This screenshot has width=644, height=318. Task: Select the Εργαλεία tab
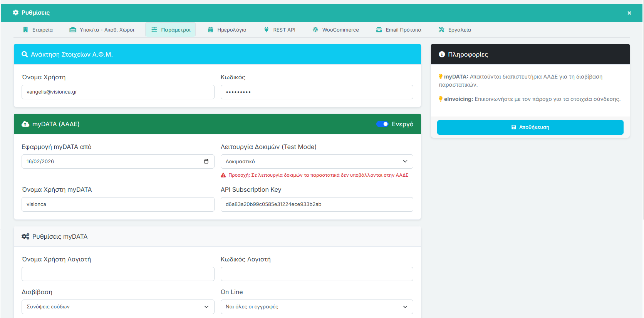pos(454,30)
